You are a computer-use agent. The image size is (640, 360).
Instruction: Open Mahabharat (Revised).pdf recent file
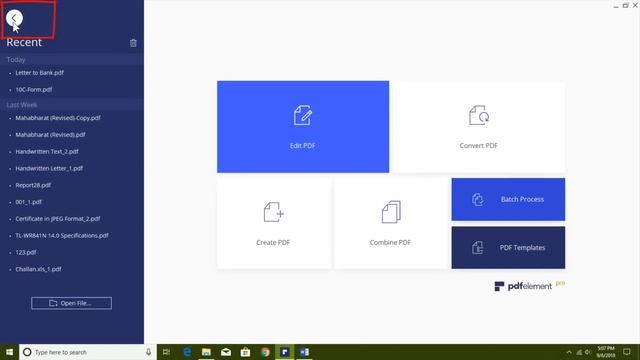50,135
